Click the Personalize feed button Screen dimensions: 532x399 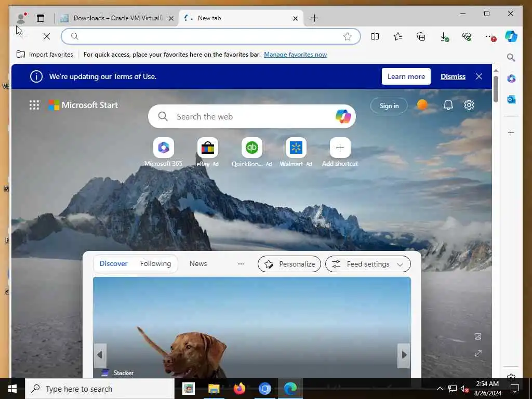click(289, 264)
